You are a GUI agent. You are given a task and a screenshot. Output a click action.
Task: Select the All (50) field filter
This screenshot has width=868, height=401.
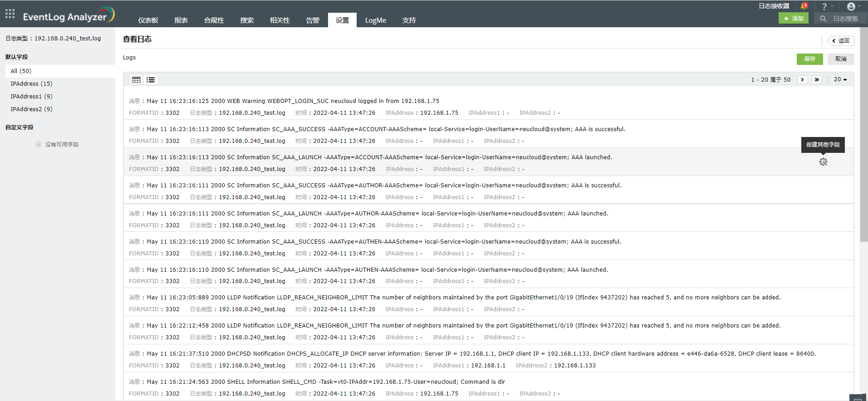pos(60,71)
